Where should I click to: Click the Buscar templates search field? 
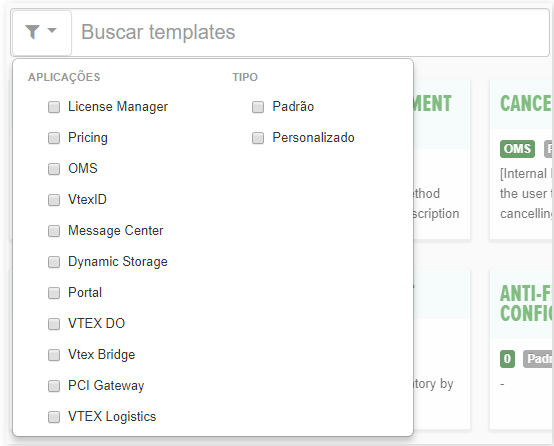pos(310,33)
